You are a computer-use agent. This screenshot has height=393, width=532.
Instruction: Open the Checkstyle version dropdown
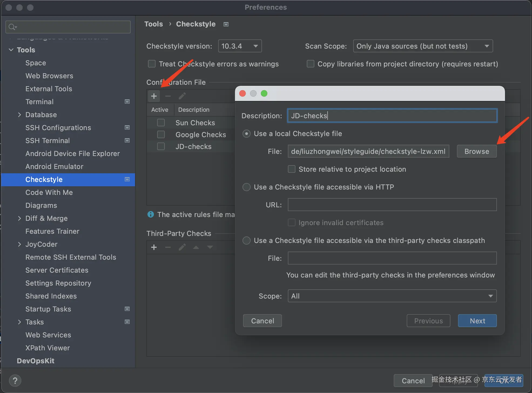(x=240, y=46)
